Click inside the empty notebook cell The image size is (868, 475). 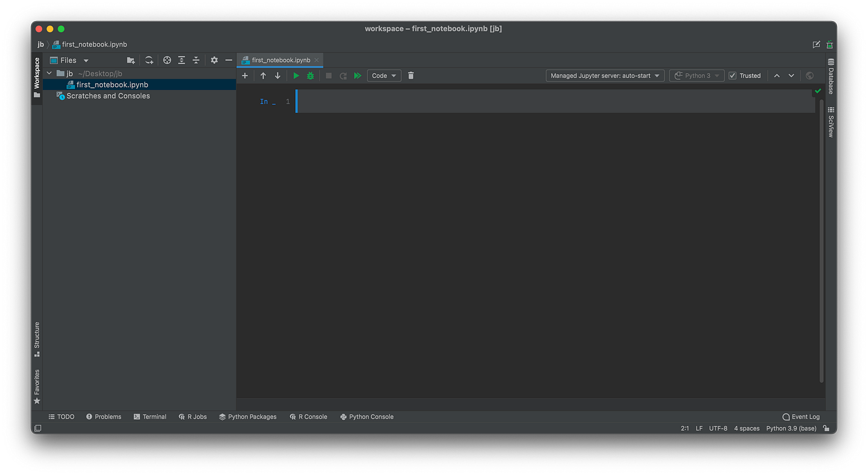click(x=556, y=101)
